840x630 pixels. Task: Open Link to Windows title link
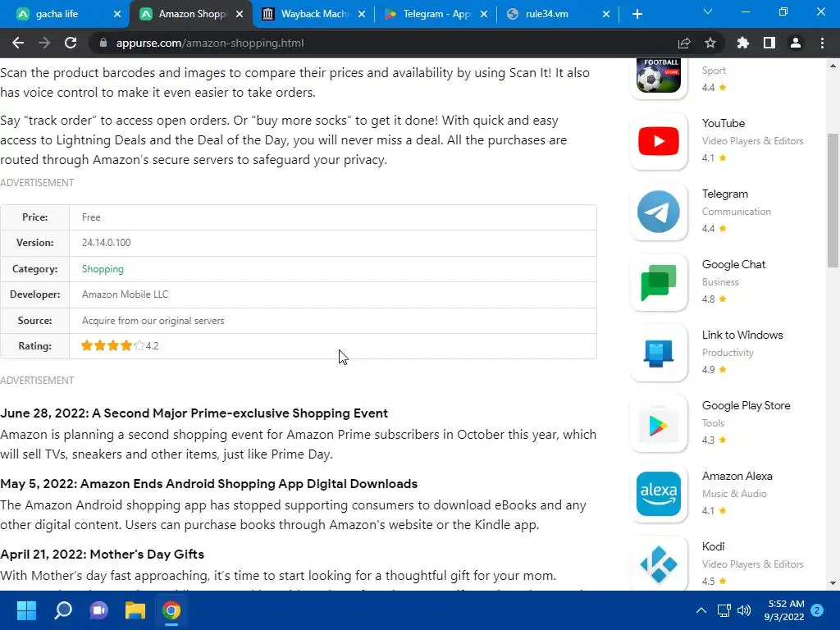pyautogui.click(x=742, y=335)
